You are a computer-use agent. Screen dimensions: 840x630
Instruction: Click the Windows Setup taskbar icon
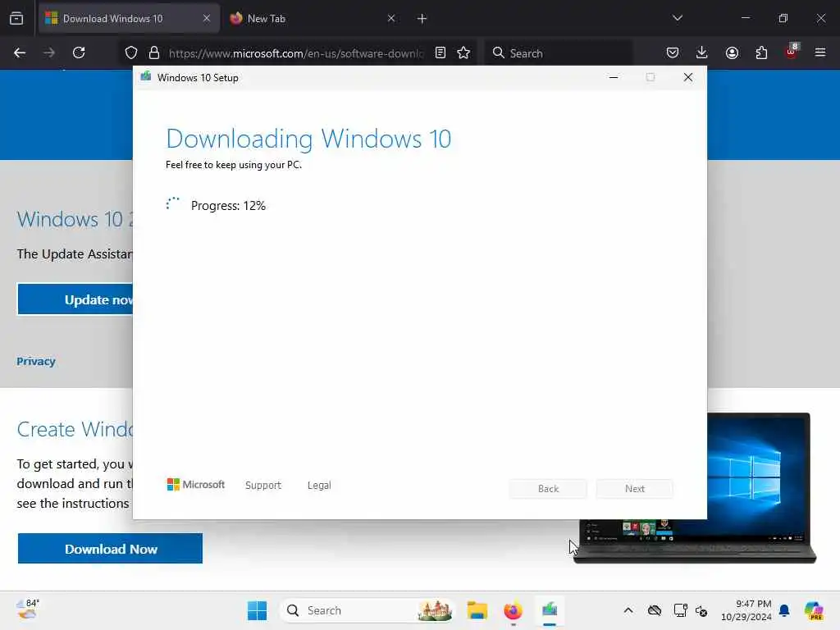click(549, 610)
